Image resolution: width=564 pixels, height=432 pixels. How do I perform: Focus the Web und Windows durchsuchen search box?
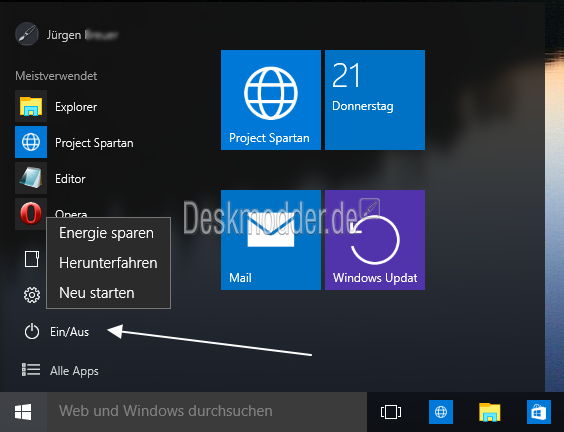pyautogui.click(x=207, y=412)
